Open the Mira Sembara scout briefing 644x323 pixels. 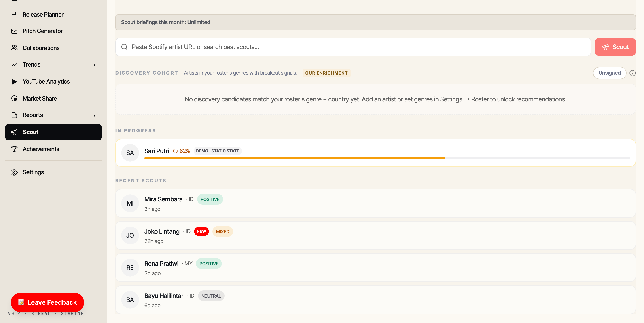tap(375, 203)
